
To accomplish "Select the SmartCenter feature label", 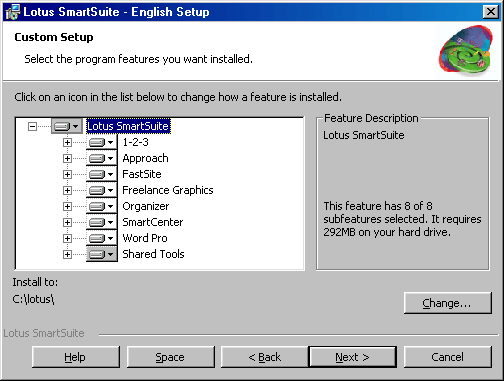I will click(x=153, y=222).
